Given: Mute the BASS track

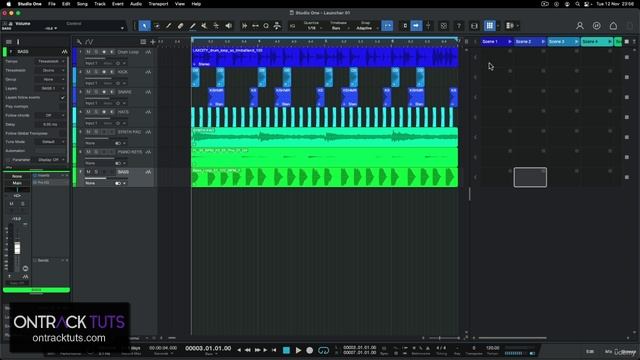Looking at the screenshot, I should 88,172.
